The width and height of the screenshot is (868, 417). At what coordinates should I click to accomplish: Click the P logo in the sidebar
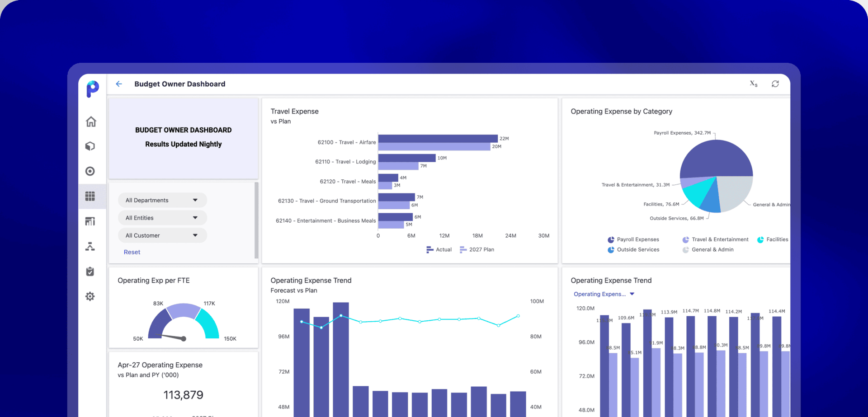(92, 89)
